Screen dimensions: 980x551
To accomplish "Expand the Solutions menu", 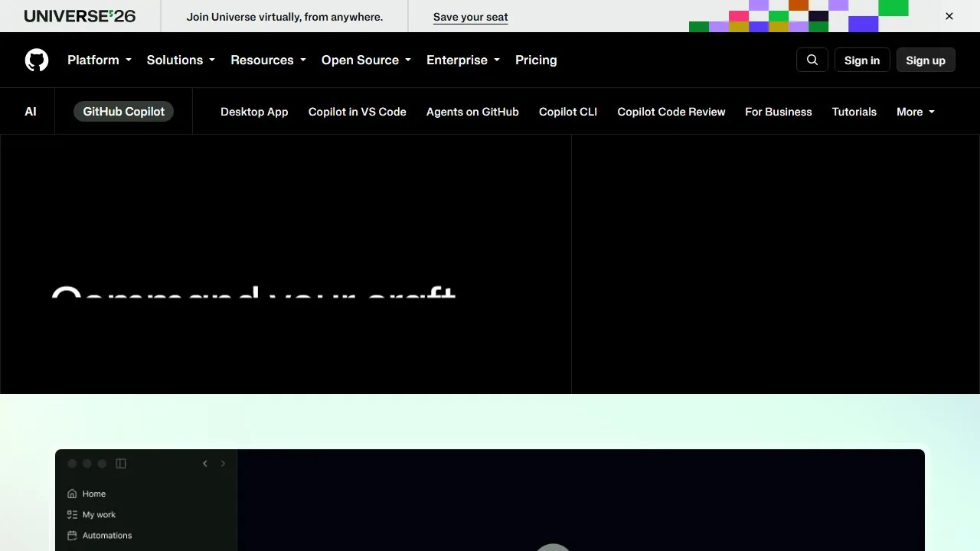I will (x=181, y=60).
